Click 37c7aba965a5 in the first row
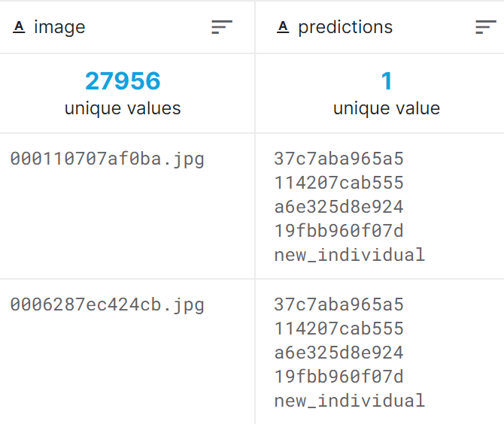Screen dimensions: 504x424 click(339, 159)
